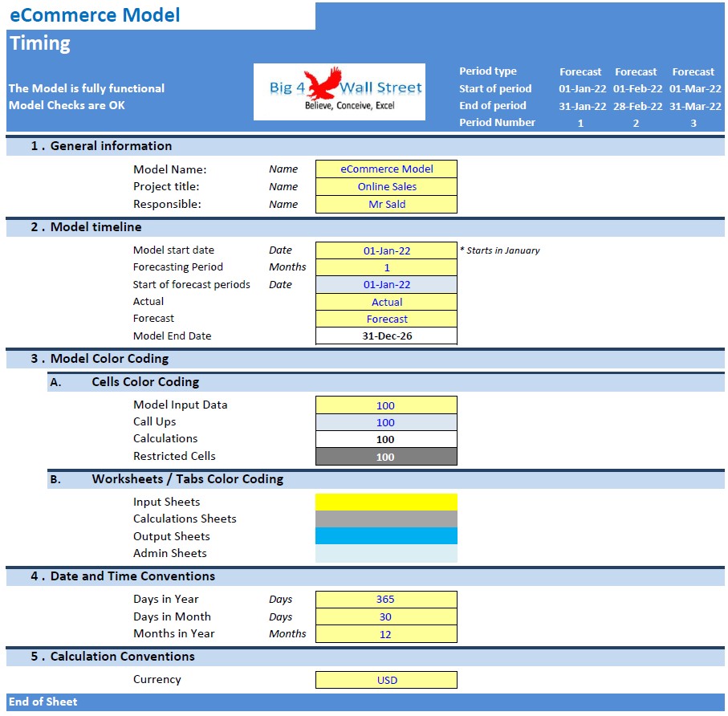Select the Forecasting Period months cell
The width and height of the screenshot is (728, 716).
(x=386, y=267)
